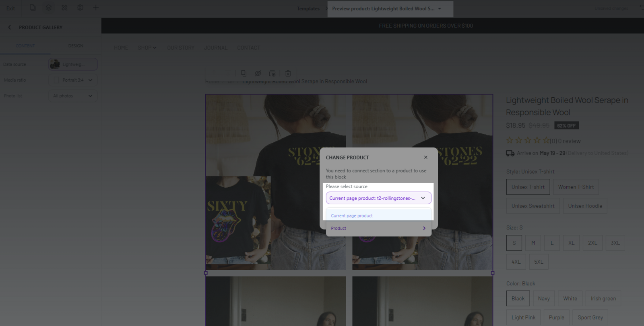Click the Journal navigation link
The height and width of the screenshot is (326, 644).
216,48
